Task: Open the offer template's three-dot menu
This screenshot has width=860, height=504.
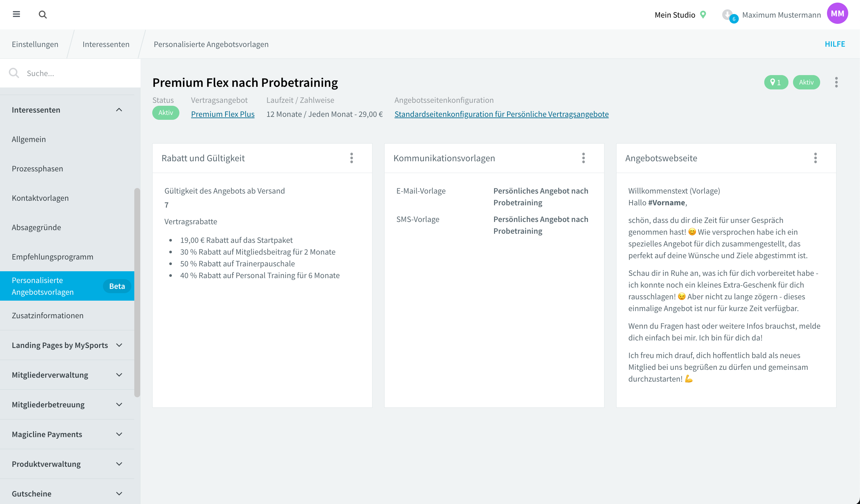Action: tap(836, 82)
